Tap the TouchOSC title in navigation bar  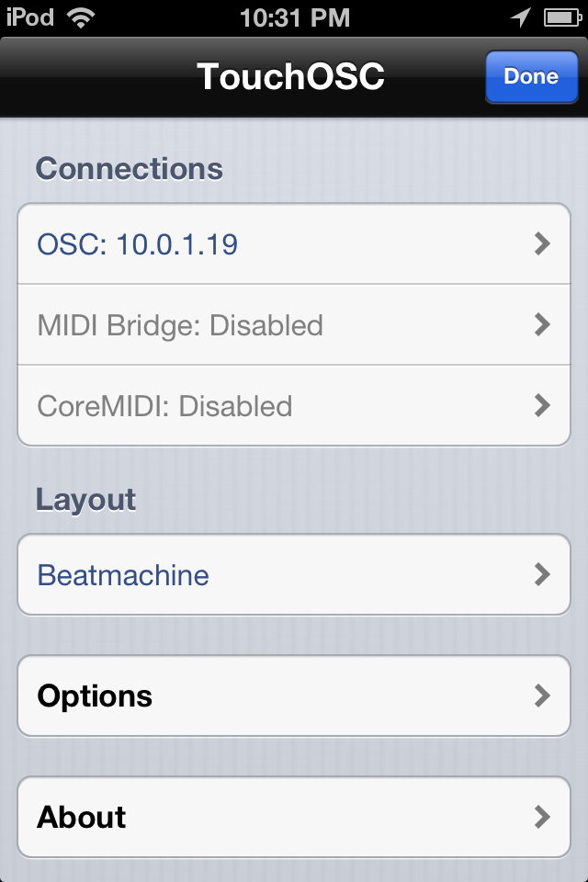[x=290, y=76]
